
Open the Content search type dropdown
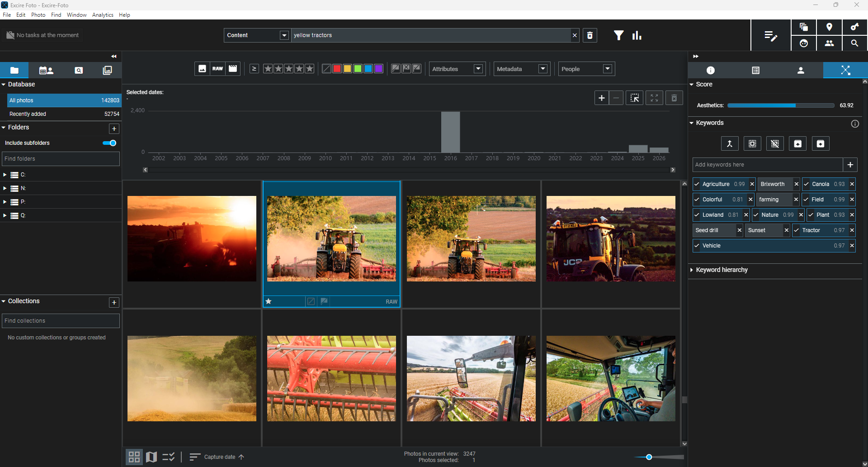(256, 35)
